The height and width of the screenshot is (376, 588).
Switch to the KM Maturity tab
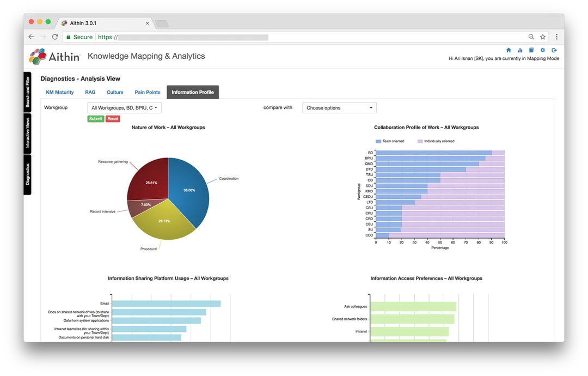[60, 92]
